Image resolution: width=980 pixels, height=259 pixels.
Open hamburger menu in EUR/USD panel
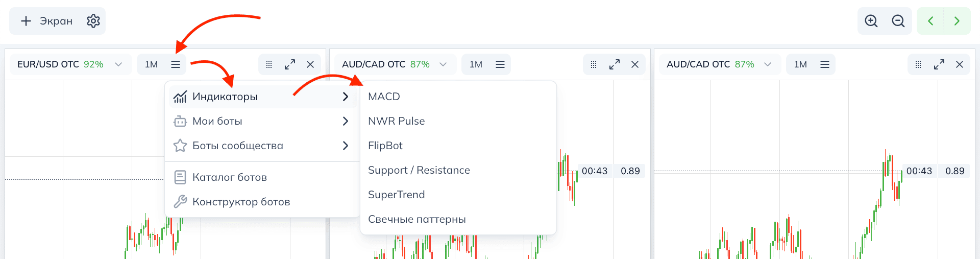(176, 64)
